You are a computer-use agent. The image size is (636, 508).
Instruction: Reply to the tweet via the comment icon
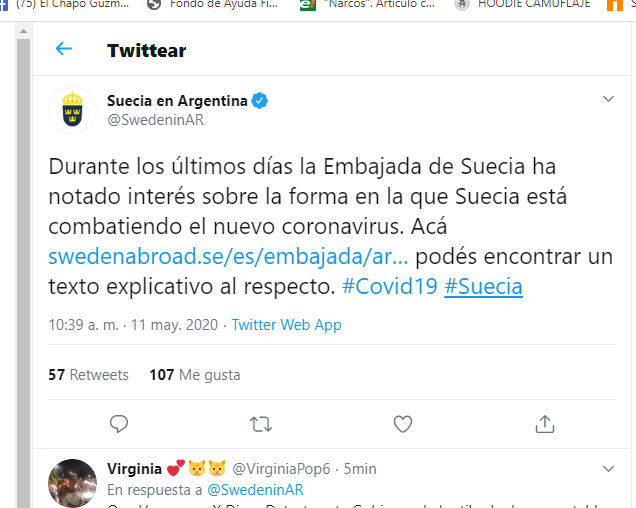pos(119,424)
